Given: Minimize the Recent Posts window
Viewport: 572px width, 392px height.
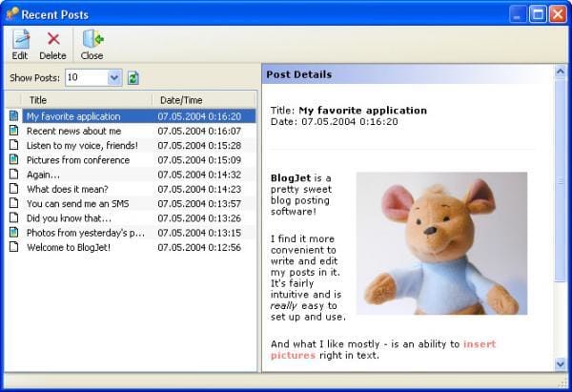Looking at the screenshot, I should coord(518,14).
